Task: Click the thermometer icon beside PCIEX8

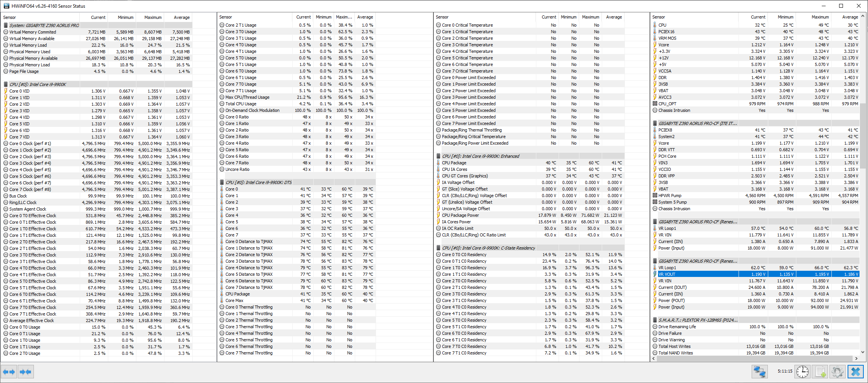Action: point(655,130)
